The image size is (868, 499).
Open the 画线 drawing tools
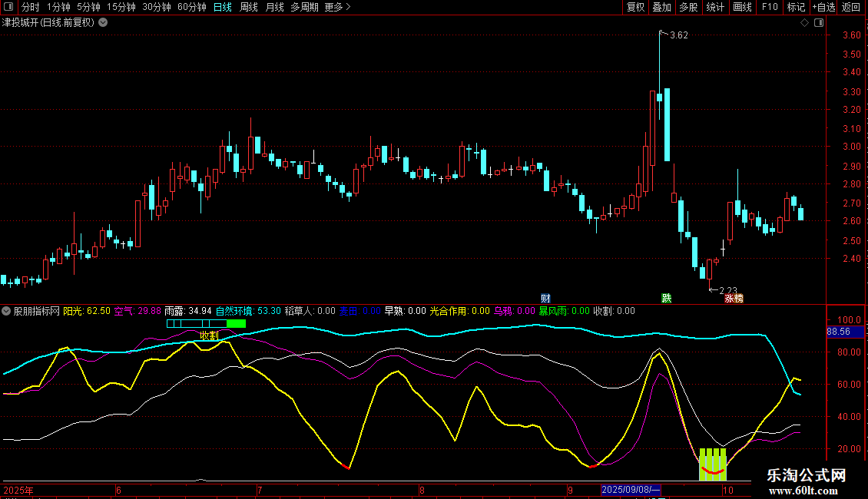742,7
